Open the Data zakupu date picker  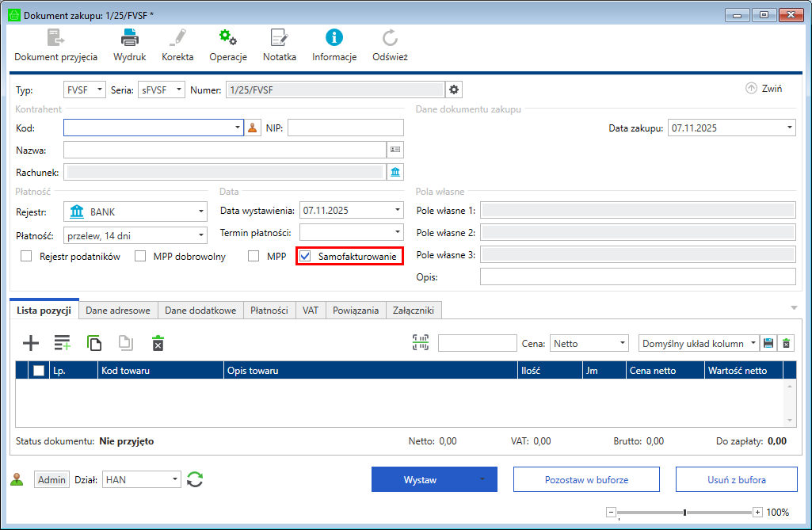click(x=790, y=128)
